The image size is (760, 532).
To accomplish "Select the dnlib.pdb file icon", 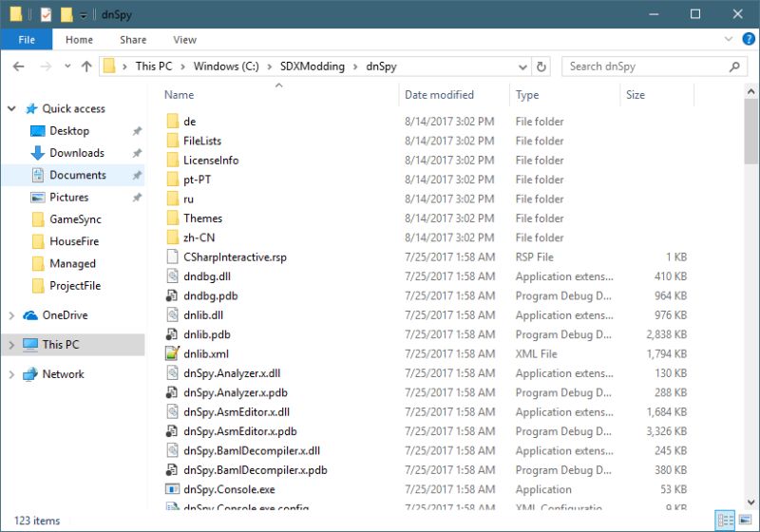I will pos(172,334).
